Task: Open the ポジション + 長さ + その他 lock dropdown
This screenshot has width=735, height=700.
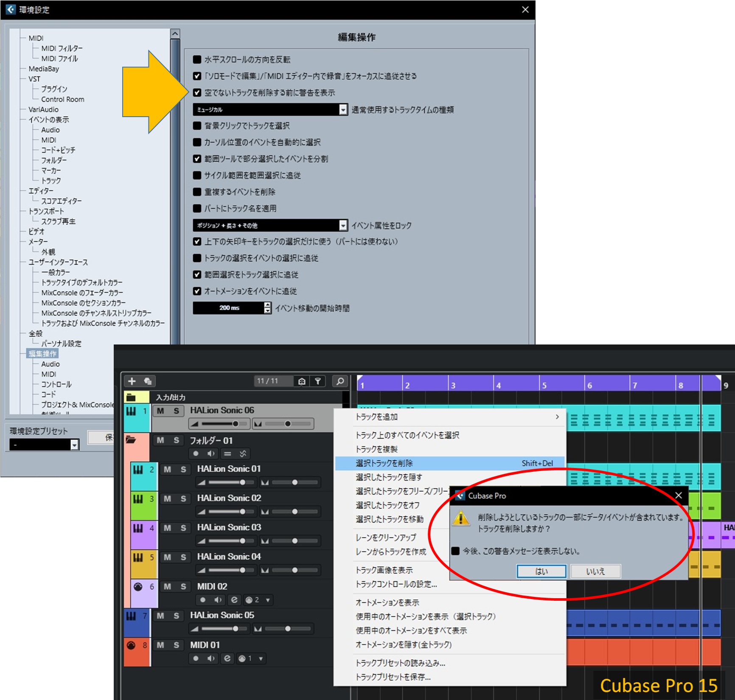Action: click(343, 225)
